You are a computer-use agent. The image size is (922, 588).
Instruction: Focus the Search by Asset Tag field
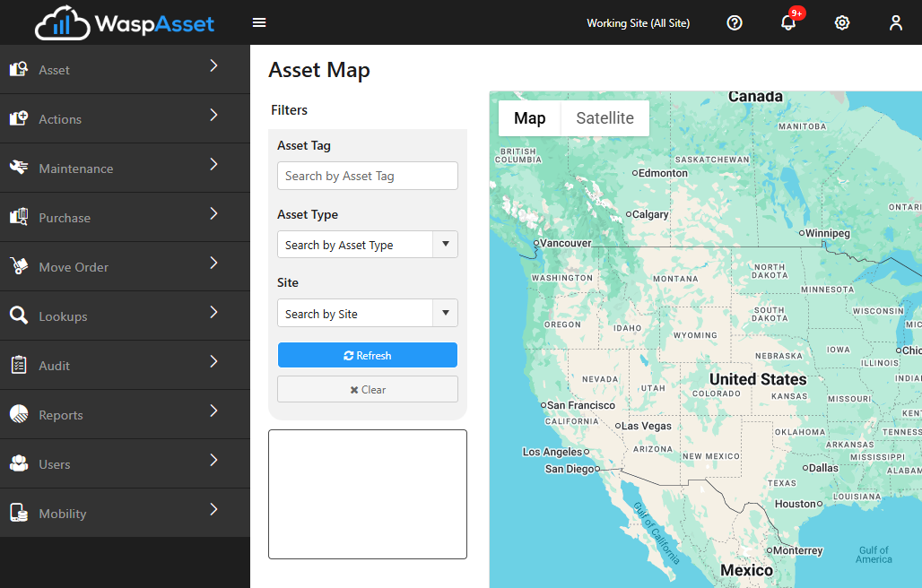tap(368, 176)
